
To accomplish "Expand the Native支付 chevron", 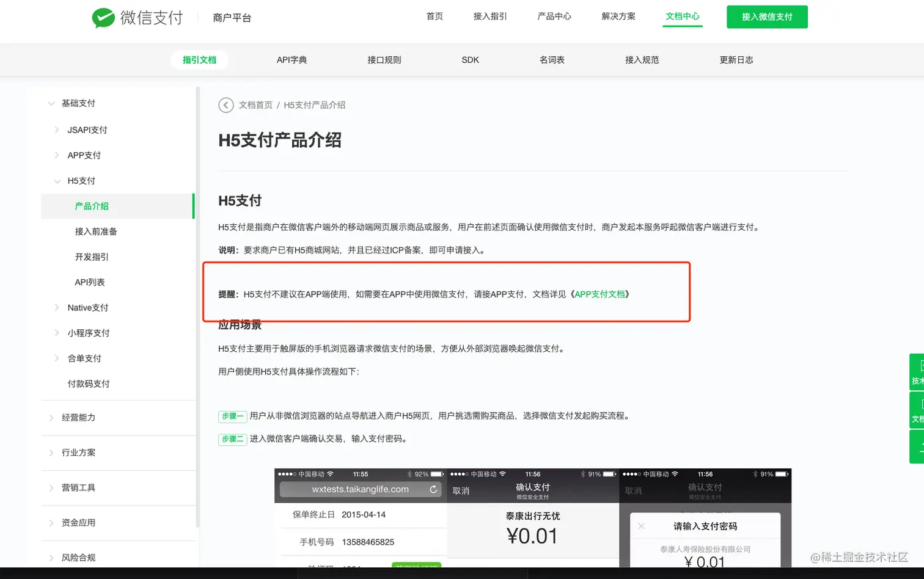I will [56, 308].
